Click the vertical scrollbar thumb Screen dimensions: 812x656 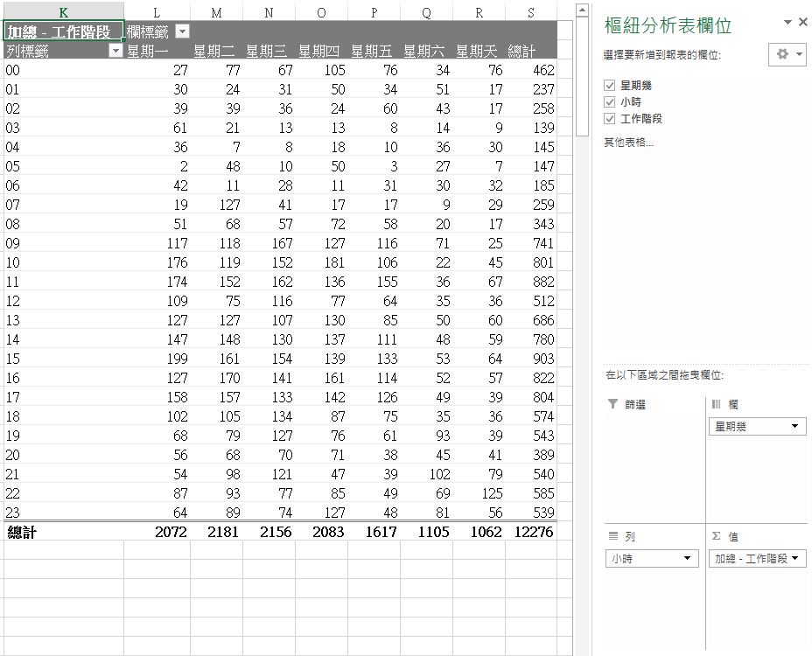[582, 76]
